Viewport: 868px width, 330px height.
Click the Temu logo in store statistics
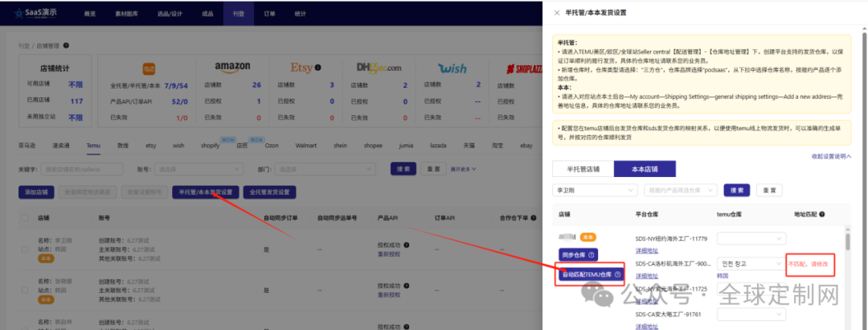click(149, 68)
